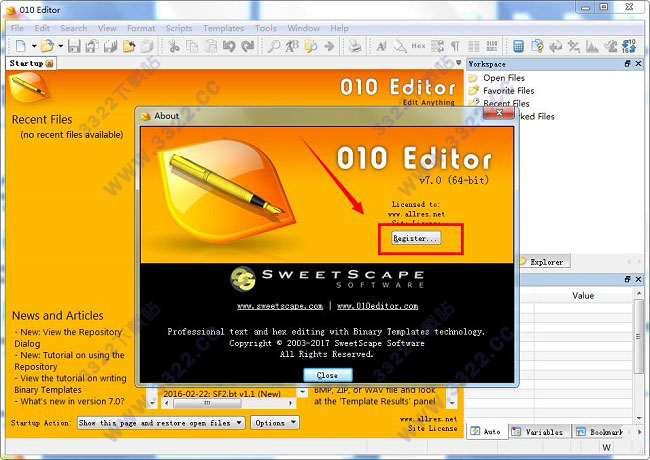
Task: Click the Open File folder icon
Action: coord(47,46)
